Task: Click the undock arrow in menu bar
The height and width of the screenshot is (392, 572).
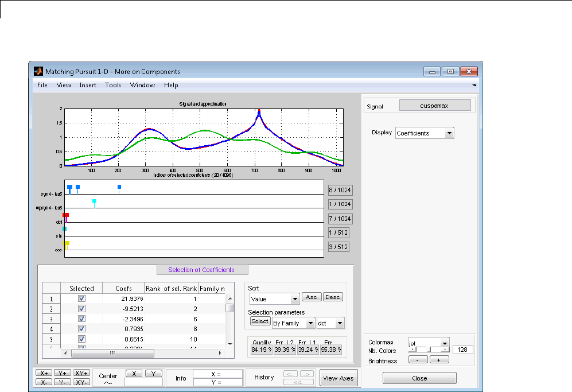Action: (x=474, y=85)
